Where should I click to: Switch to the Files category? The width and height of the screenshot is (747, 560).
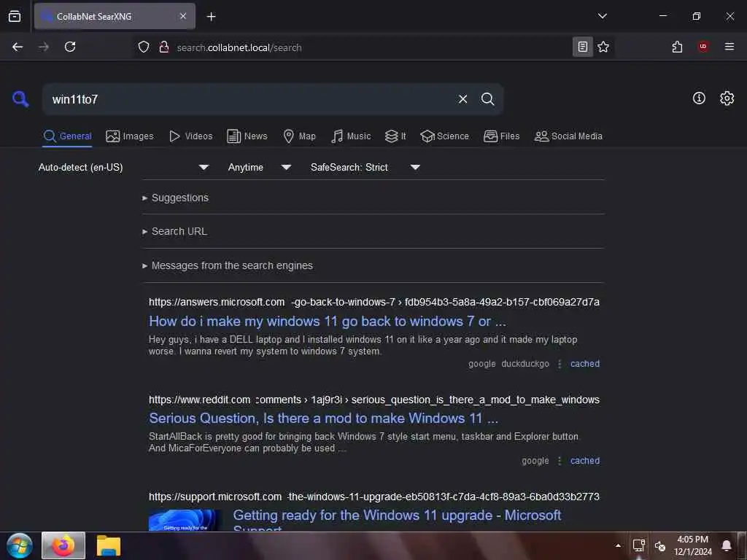pyautogui.click(x=501, y=136)
